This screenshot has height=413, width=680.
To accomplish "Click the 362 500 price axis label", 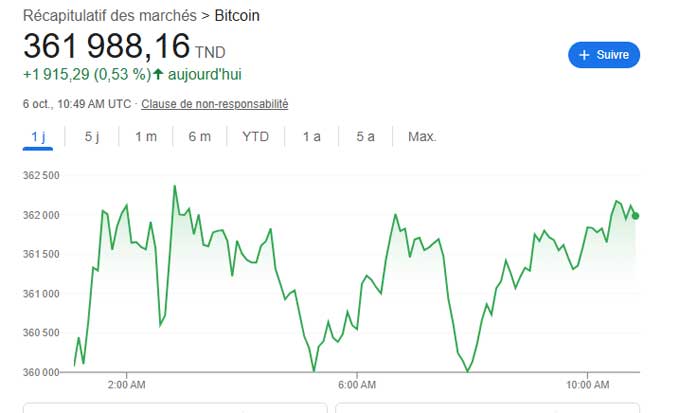I will (x=42, y=176).
